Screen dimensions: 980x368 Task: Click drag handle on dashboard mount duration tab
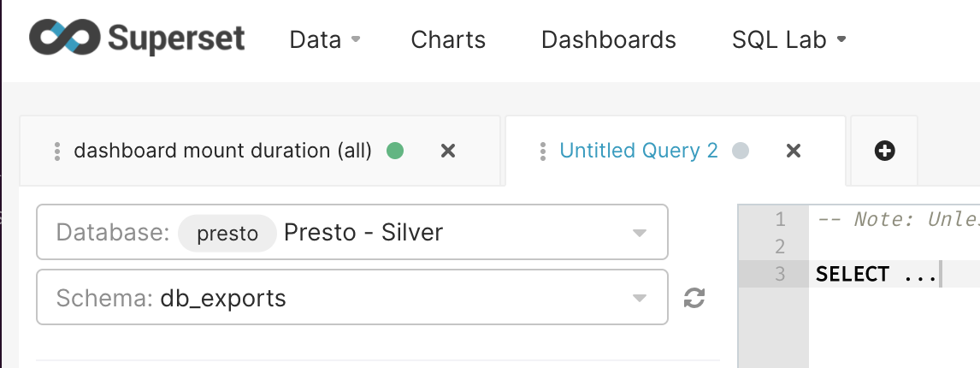[x=57, y=151]
